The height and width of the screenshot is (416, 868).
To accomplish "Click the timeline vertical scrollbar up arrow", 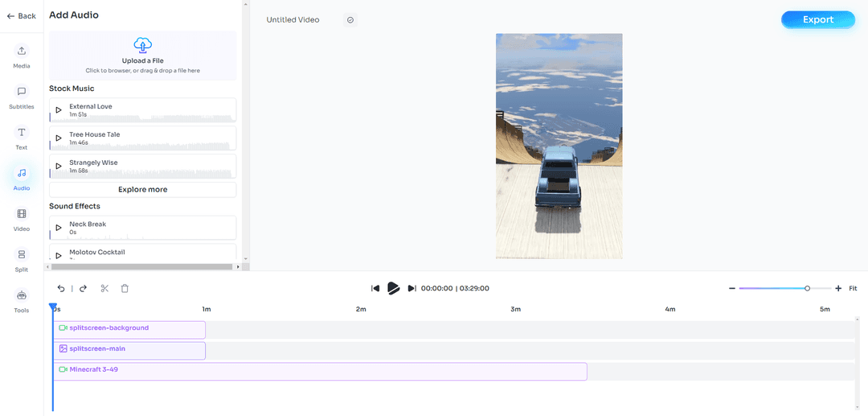I will 858,319.
